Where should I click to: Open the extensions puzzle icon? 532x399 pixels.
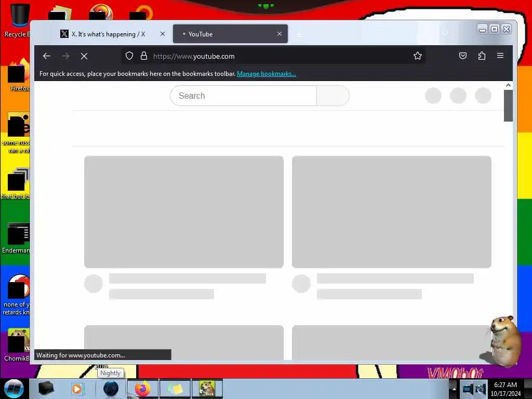[482, 56]
